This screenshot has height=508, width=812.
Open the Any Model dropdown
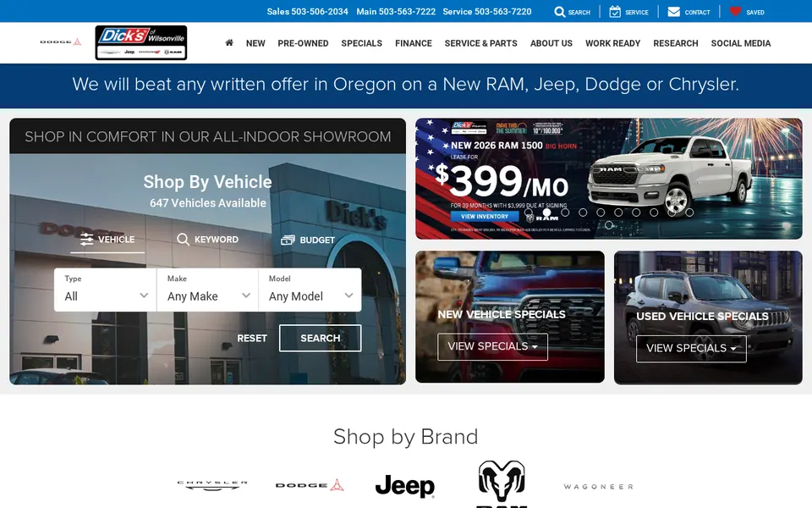click(310, 290)
